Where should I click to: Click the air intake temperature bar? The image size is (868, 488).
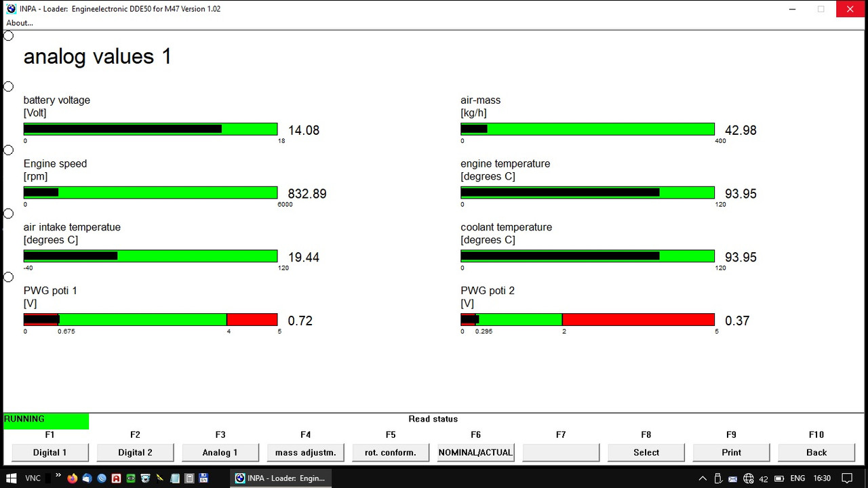pos(151,256)
